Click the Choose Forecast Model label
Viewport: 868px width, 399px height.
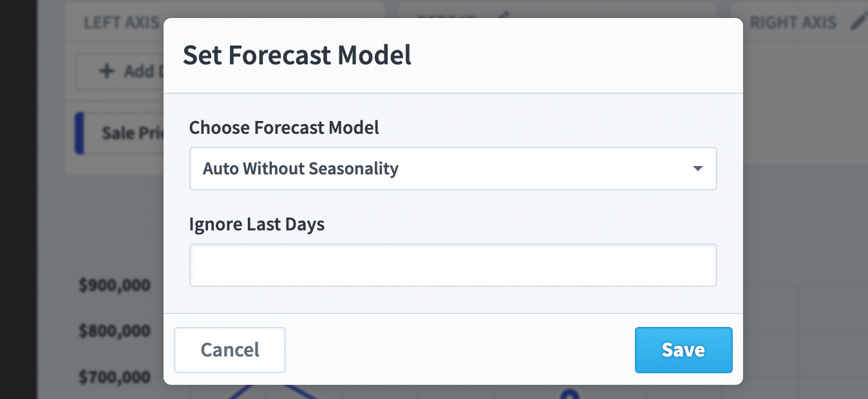(284, 128)
